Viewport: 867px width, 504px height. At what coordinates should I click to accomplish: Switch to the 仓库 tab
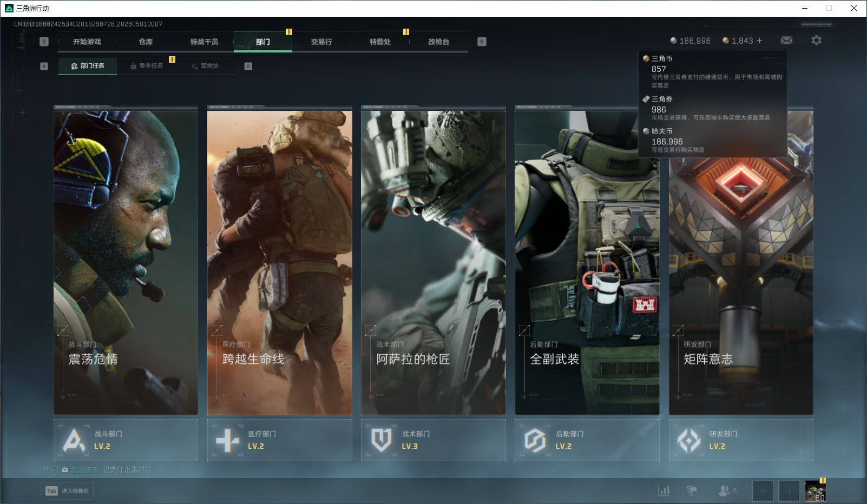point(146,42)
